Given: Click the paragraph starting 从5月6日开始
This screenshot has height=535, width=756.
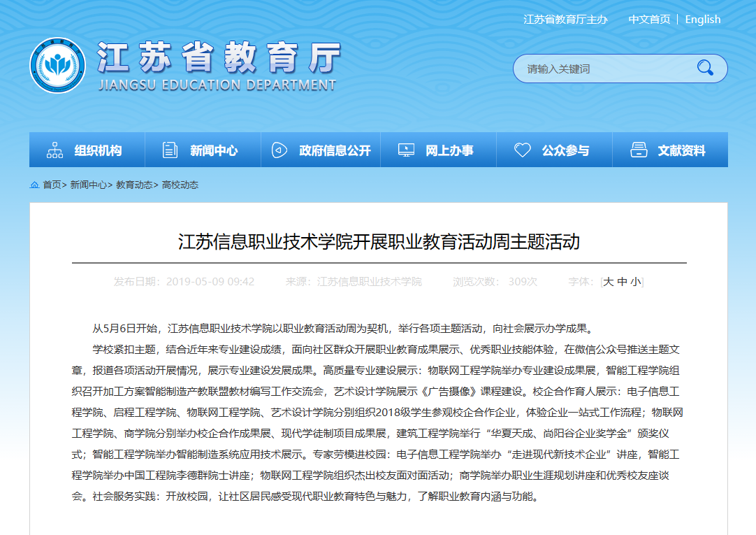Looking at the screenshot, I should point(343,329).
